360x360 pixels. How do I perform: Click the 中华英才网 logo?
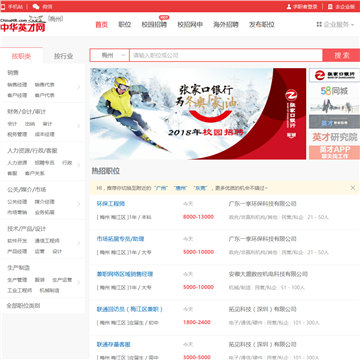23,24
